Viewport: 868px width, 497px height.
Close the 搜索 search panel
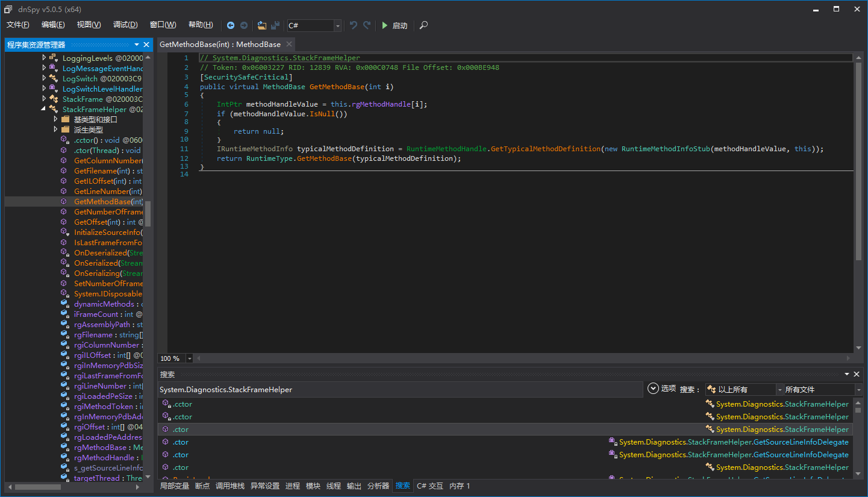[857, 374]
